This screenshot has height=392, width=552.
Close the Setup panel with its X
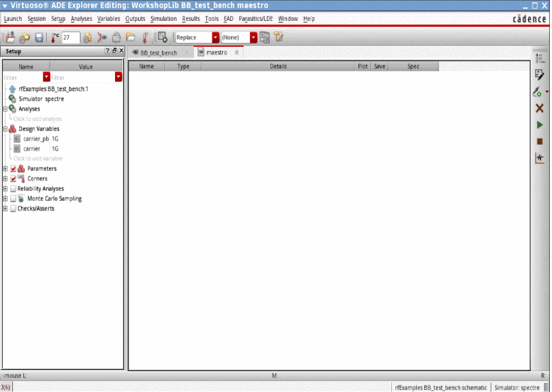[x=121, y=51]
